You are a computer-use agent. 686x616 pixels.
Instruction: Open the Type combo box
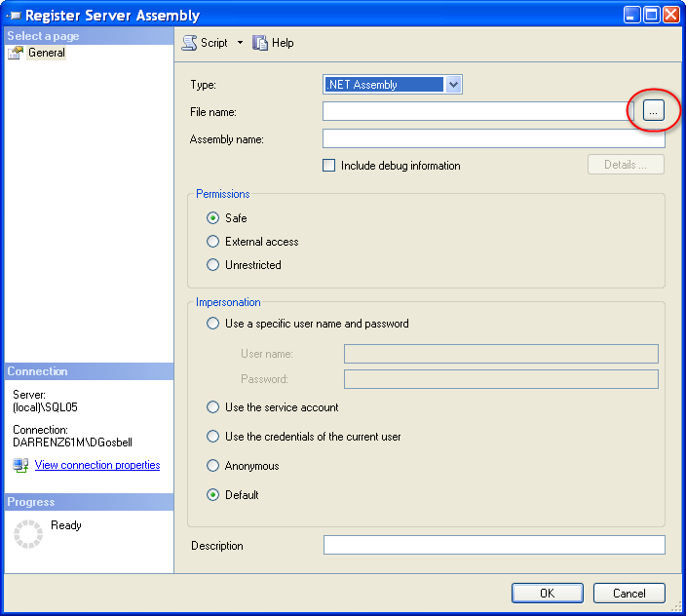click(392, 85)
